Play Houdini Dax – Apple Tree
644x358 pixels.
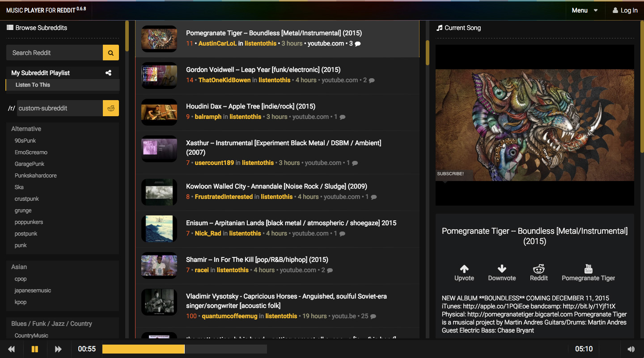coord(252,106)
